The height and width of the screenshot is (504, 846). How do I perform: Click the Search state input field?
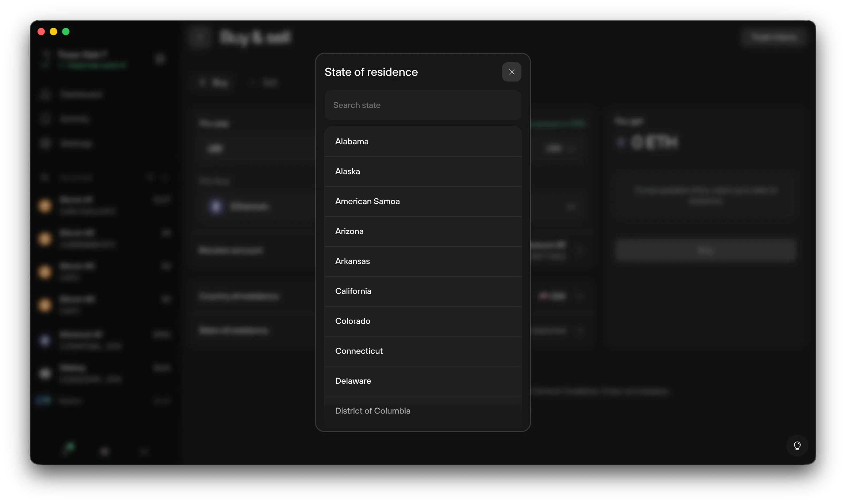pos(422,105)
